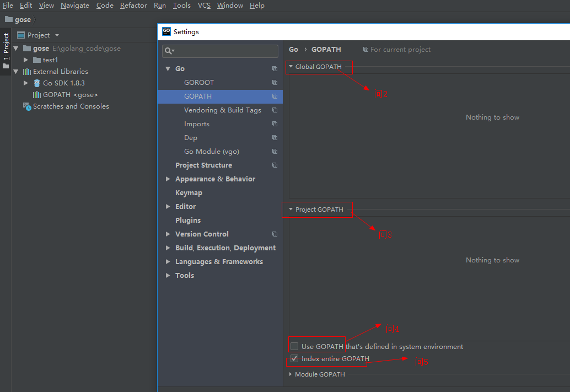Open Project Structure settings page
Image resolution: width=570 pixels, height=392 pixels.
[203, 165]
